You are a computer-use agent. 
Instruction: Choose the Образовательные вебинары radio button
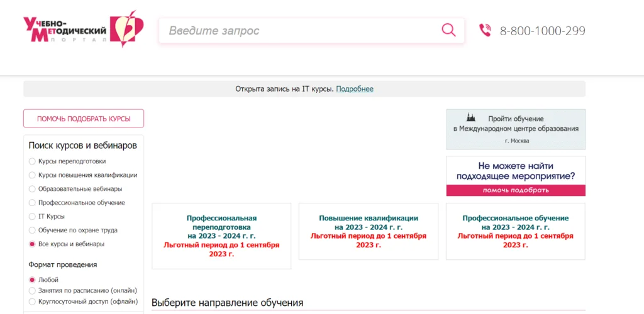click(32, 189)
